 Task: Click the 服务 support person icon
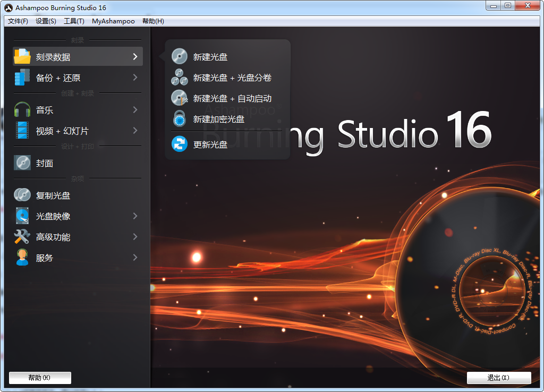coord(22,258)
